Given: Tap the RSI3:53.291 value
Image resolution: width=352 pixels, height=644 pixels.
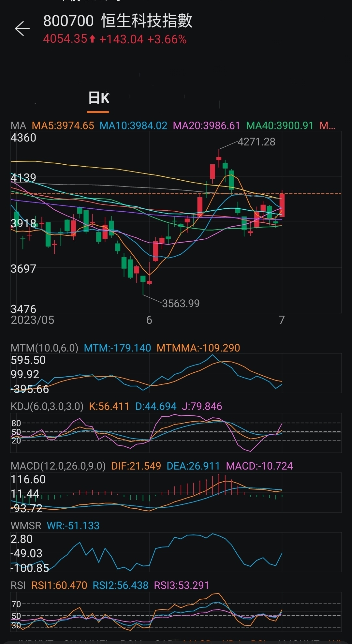Looking at the screenshot, I should click(x=182, y=585).
